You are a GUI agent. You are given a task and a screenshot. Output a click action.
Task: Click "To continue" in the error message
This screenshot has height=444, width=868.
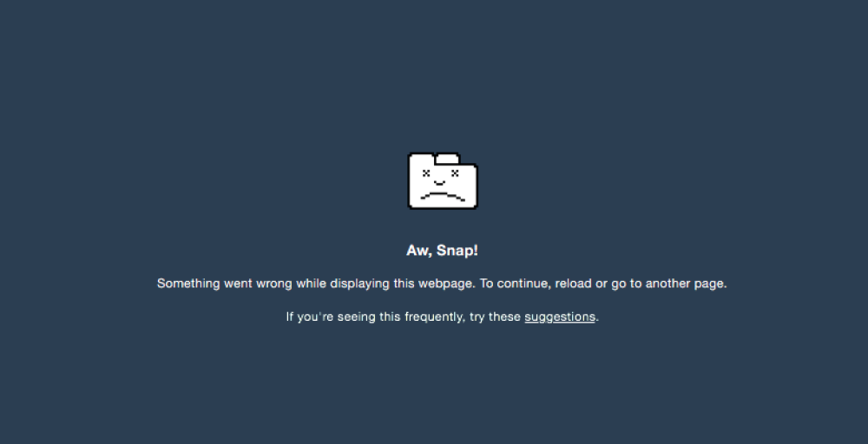pos(515,283)
